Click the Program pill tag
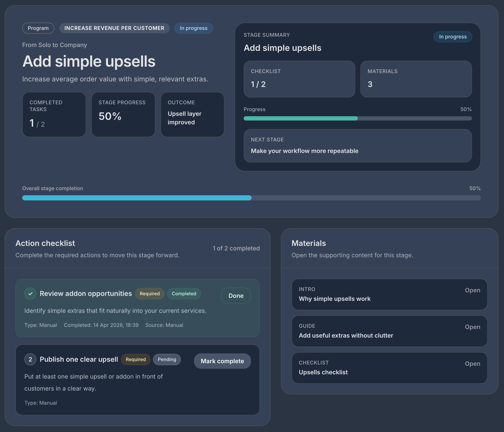Screen dimensions: 504x432 pyautogui.click(x=38, y=28)
